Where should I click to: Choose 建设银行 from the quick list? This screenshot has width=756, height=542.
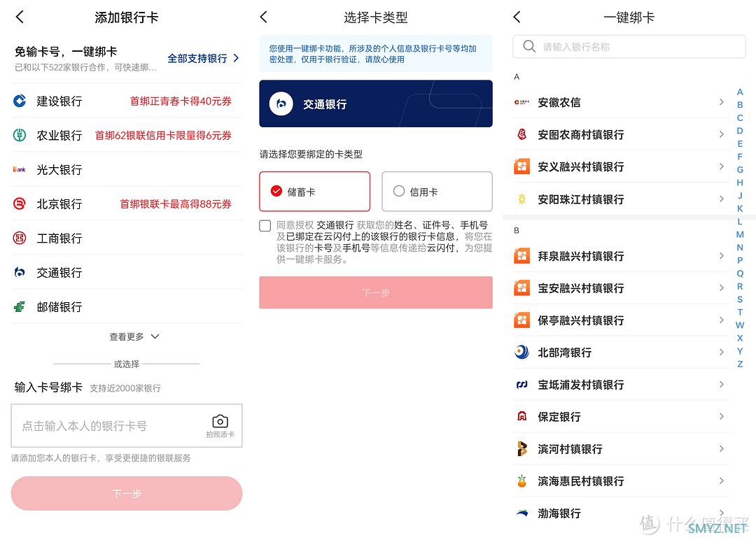coord(126,101)
